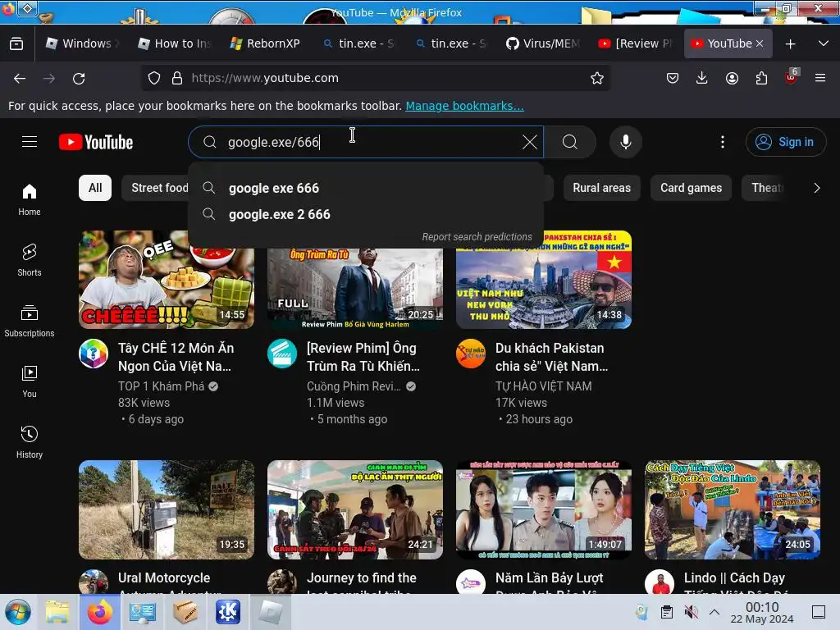Select the Rural areas filter chip
The image size is (840, 630).
tap(601, 188)
